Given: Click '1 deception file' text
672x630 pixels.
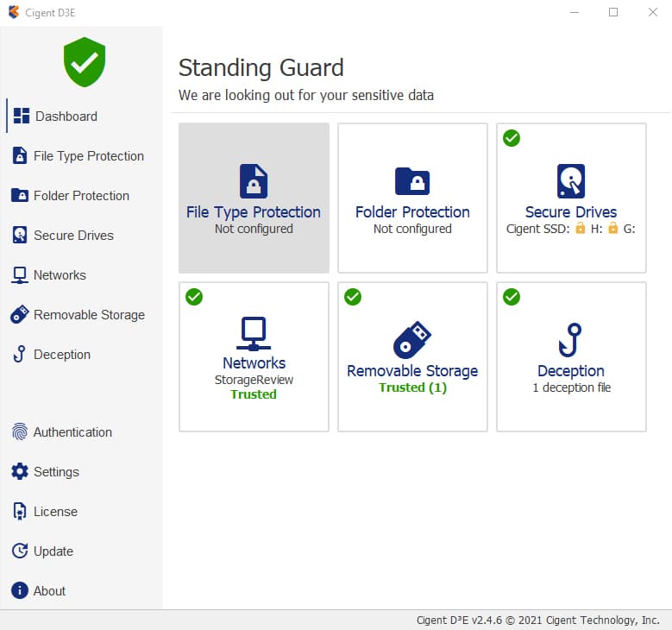Looking at the screenshot, I should 571,387.
